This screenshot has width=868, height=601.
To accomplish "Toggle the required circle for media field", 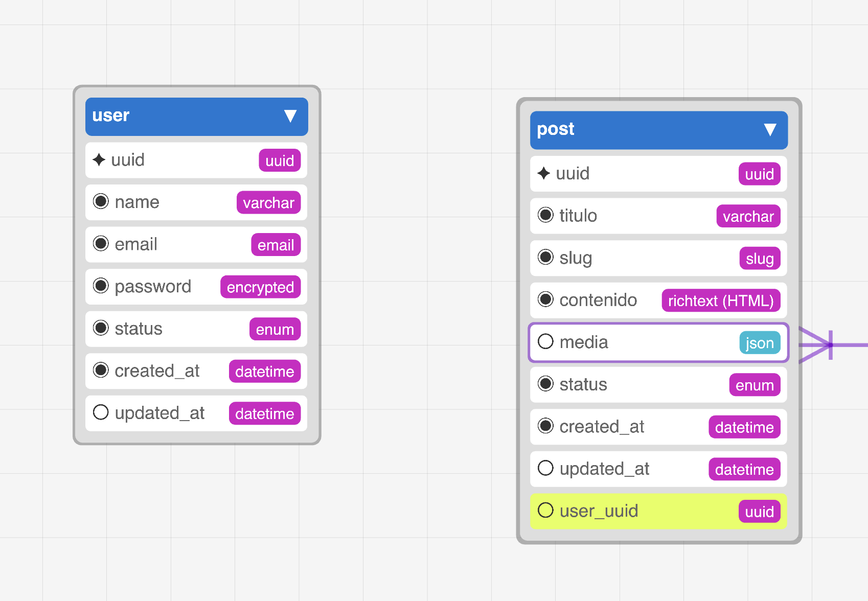I will tap(546, 341).
